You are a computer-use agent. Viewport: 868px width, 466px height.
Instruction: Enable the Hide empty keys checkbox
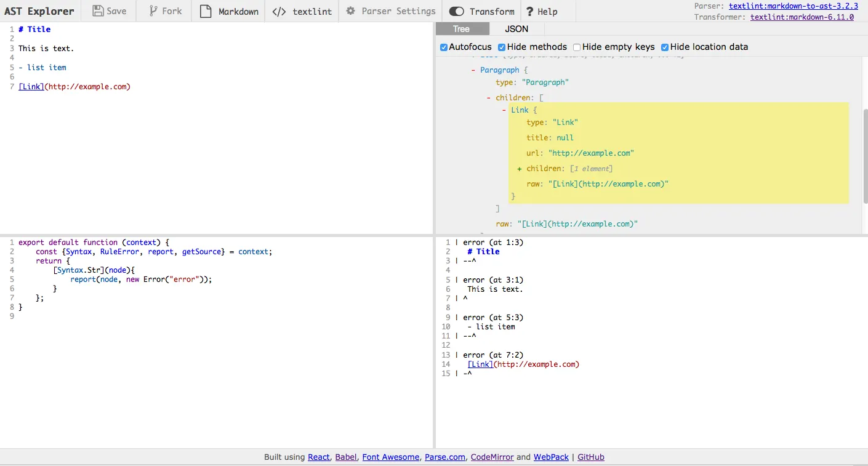tap(577, 47)
